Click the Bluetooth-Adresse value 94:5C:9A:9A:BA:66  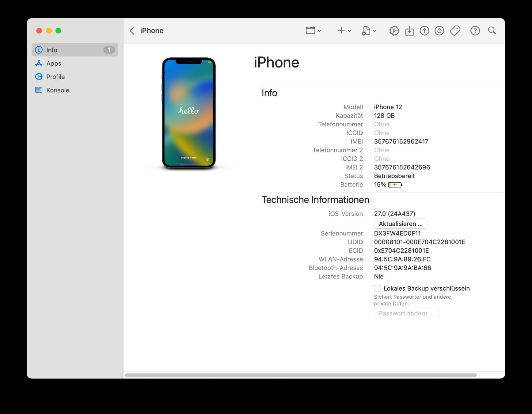pyautogui.click(x=403, y=268)
